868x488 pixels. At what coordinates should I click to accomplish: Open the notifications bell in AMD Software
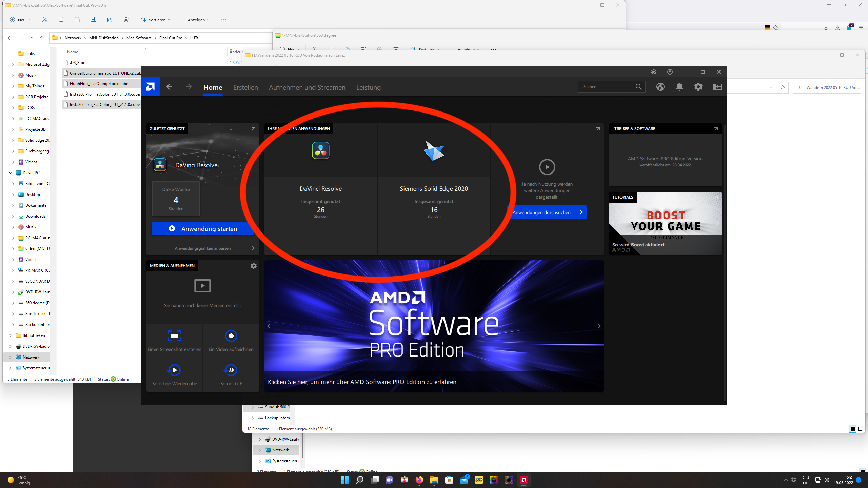(679, 87)
